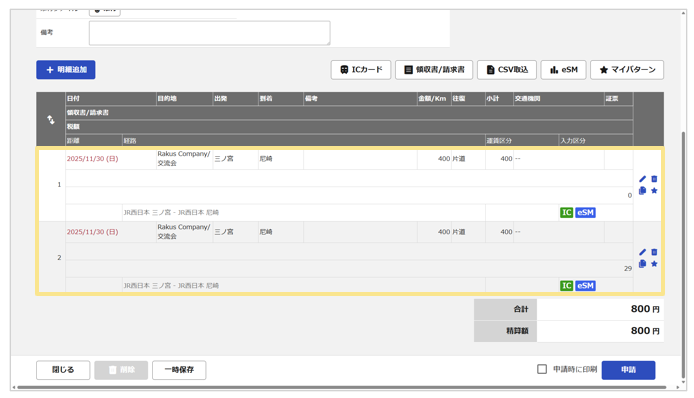Click the 明細追加 add detail button
The height and width of the screenshot is (398, 694).
pos(66,70)
